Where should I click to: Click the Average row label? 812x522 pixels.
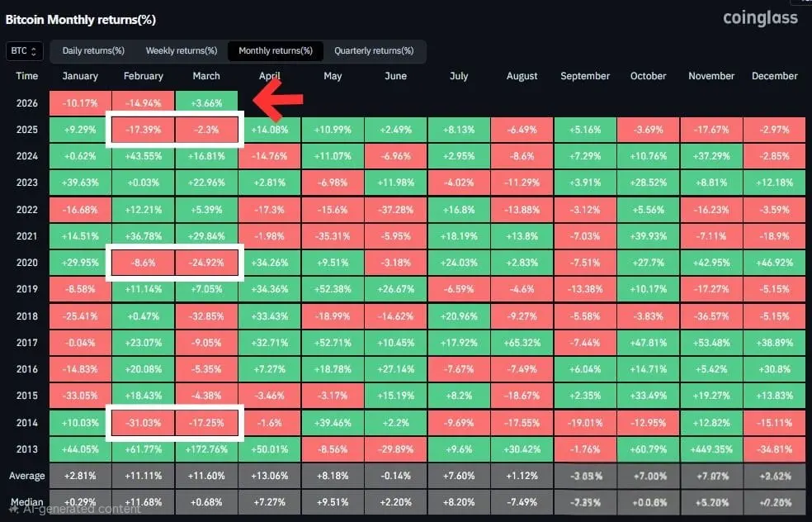27,476
